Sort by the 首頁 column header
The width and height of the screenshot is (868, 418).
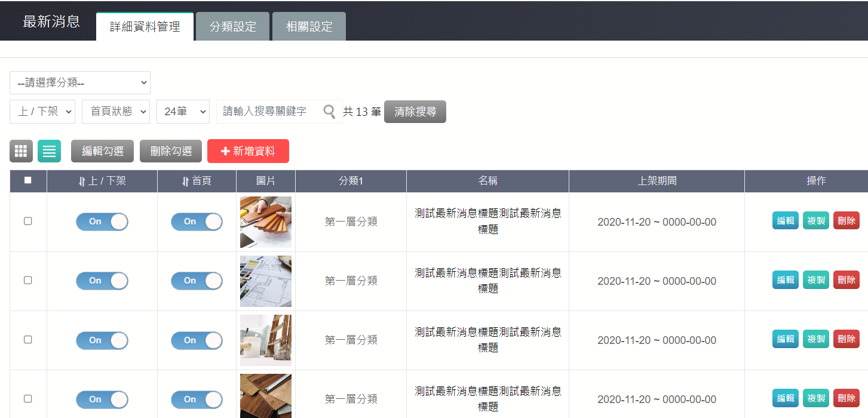(x=197, y=181)
